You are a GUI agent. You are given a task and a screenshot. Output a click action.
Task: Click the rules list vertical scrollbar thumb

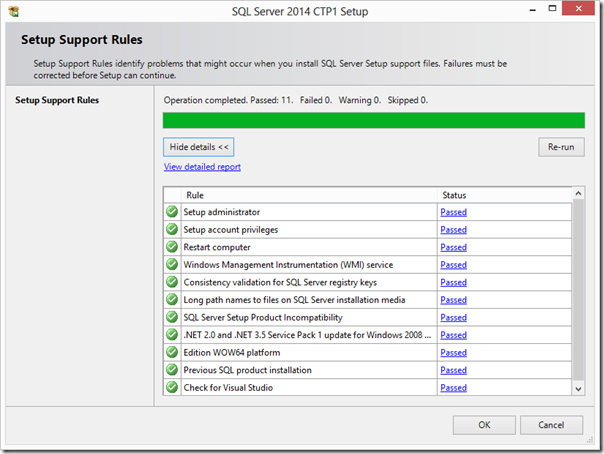click(x=578, y=290)
